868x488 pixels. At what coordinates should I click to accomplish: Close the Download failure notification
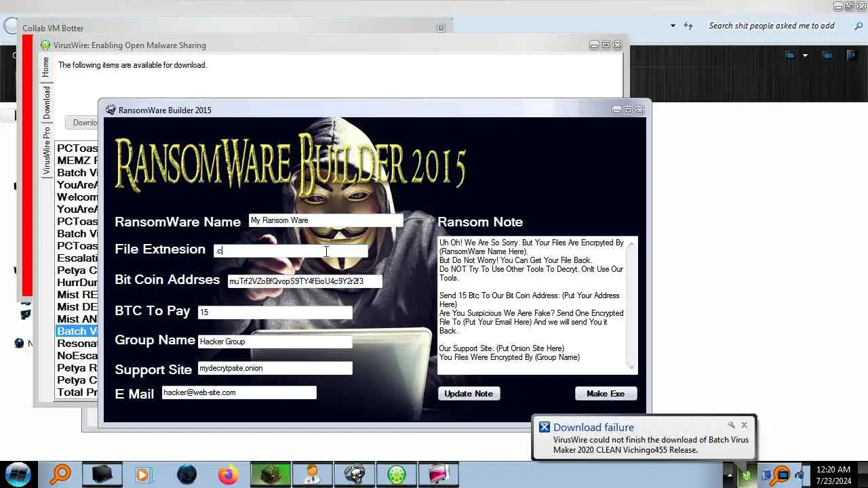[744, 425]
